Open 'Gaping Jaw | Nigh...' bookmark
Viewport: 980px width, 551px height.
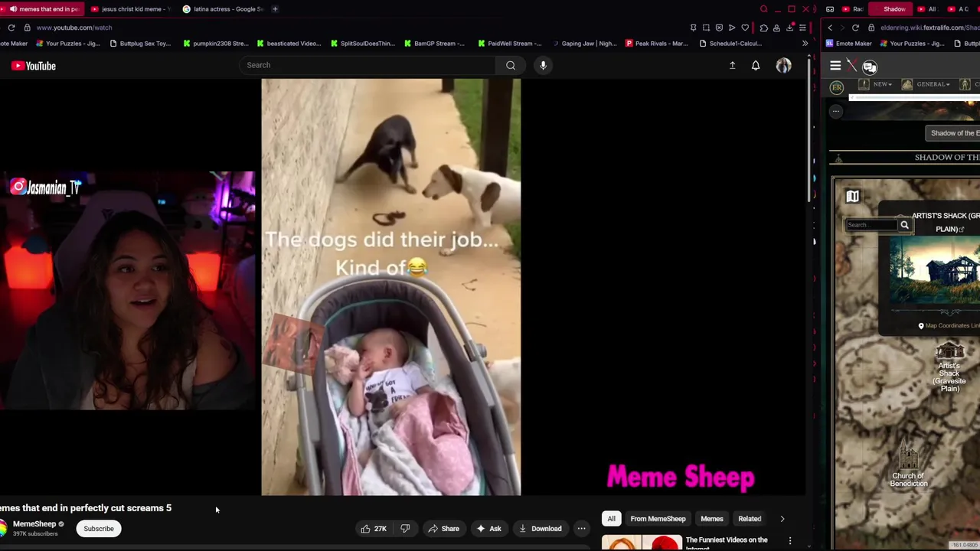coord(583,44)
